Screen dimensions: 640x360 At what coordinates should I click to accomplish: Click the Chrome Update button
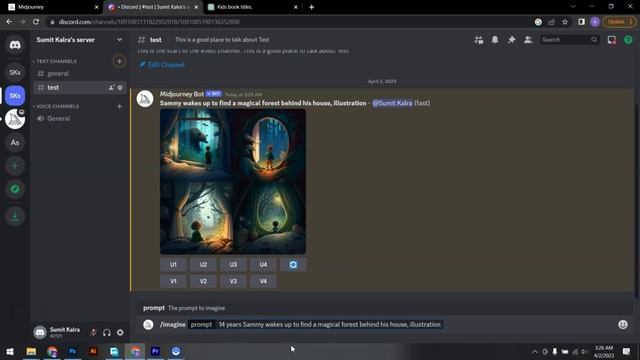(x=619, y=22)
